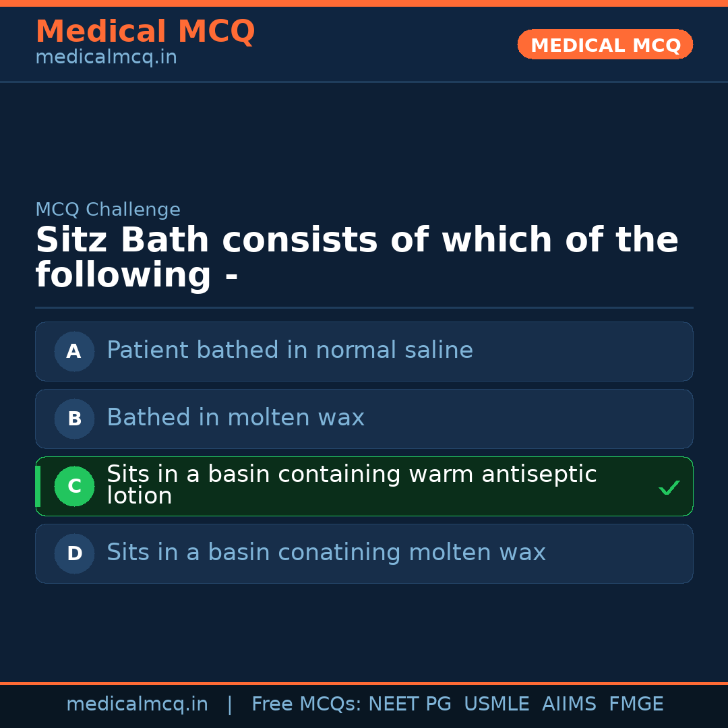Click the green accent bar beside option C

coord(38,486)
